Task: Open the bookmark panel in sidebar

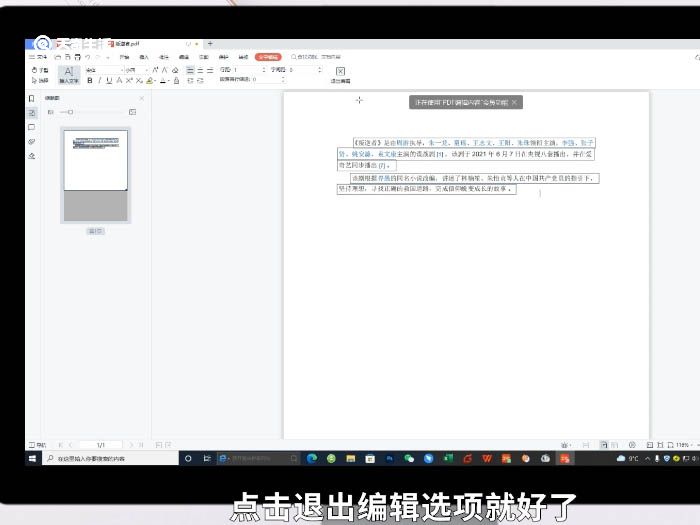Action: pyautogui.click(x=32, y=98)
